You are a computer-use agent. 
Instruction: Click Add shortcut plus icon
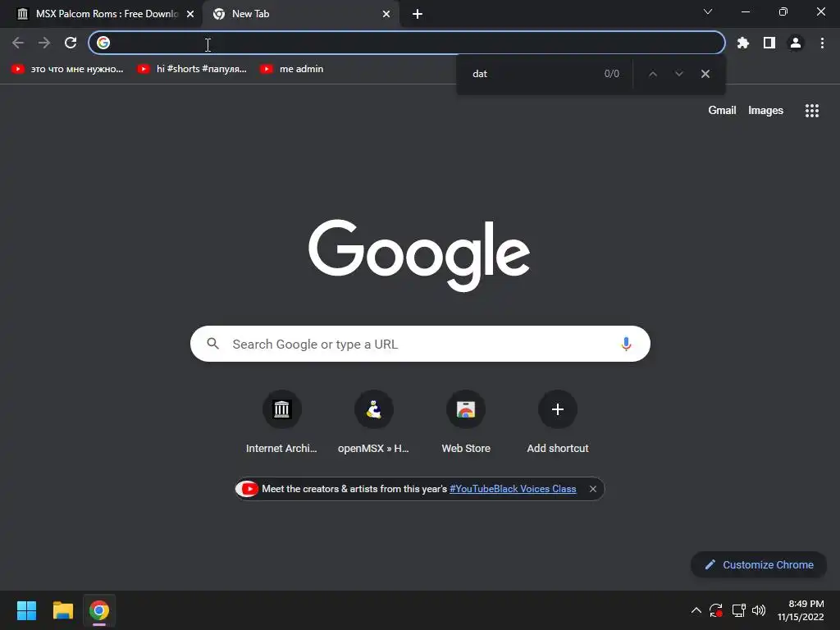pos(558,409)
